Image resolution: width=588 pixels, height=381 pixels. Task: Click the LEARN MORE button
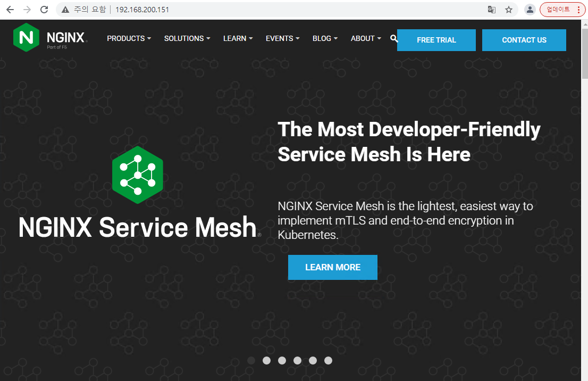(333, 267)
